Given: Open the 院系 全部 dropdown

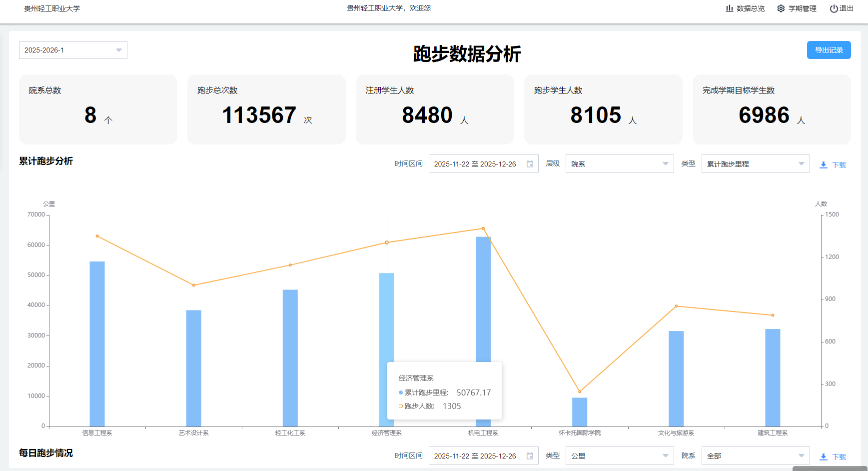Looking at the screenshot, I should coord(755,456).
